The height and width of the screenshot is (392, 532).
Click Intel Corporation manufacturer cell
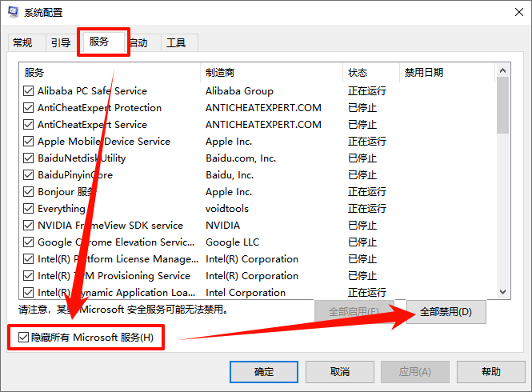pyautogui.click(x=246, y=293)
